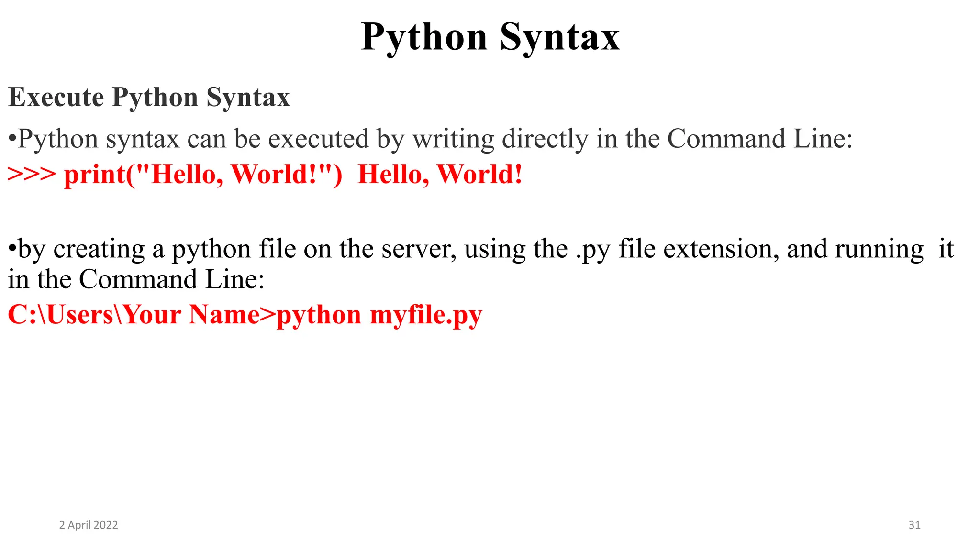This screenshot has width=980, height=551.
Task: Click the 'in the Command Line:' text line
Action: [x=136, y=279]
